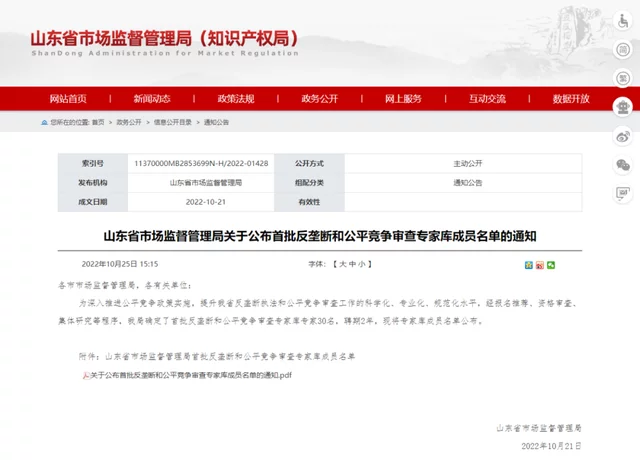Click the 有效性 table label
Screen dimensions: 640x466
coord(309,202)
